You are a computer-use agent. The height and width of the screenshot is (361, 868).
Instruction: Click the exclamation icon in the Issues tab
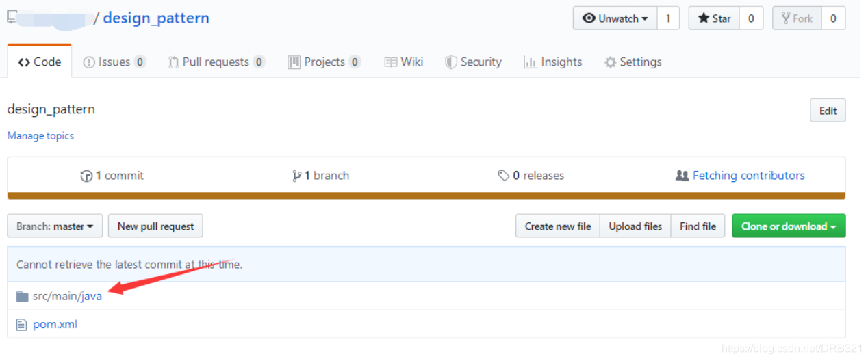click(89, 62)
